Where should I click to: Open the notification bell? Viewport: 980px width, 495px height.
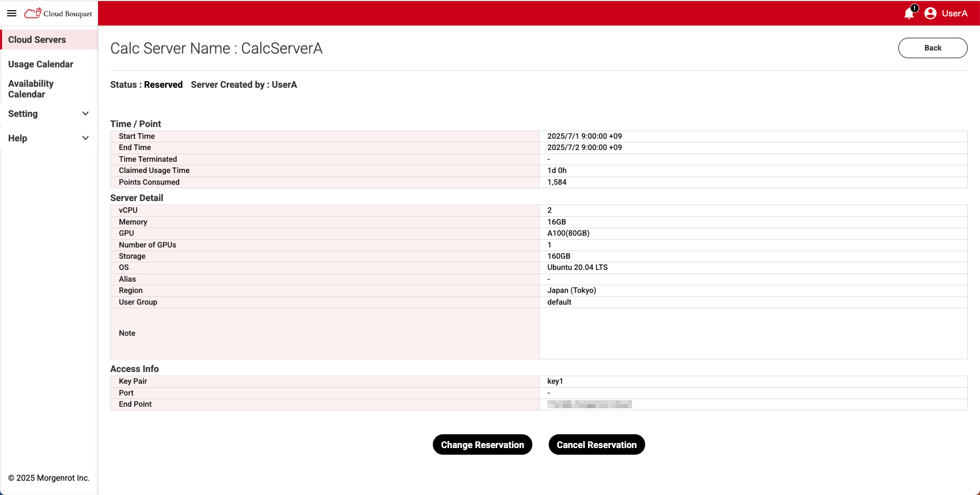pyautogui.click(x=909, y=14)
